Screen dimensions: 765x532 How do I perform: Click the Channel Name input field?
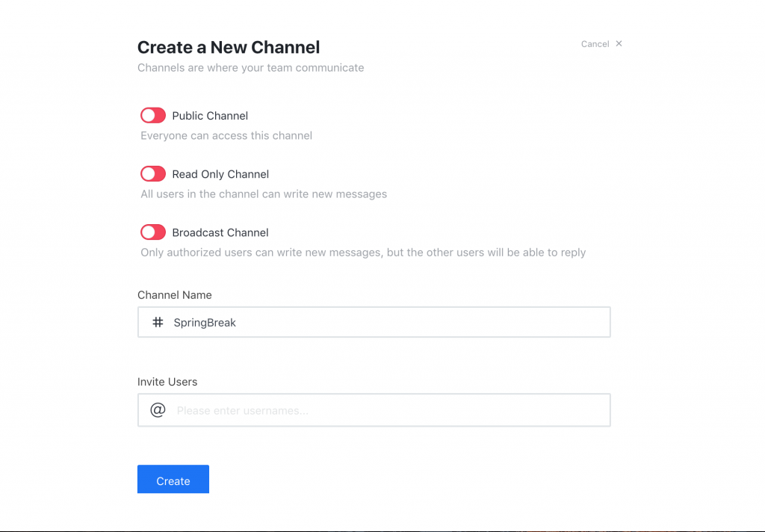(374, 322)
